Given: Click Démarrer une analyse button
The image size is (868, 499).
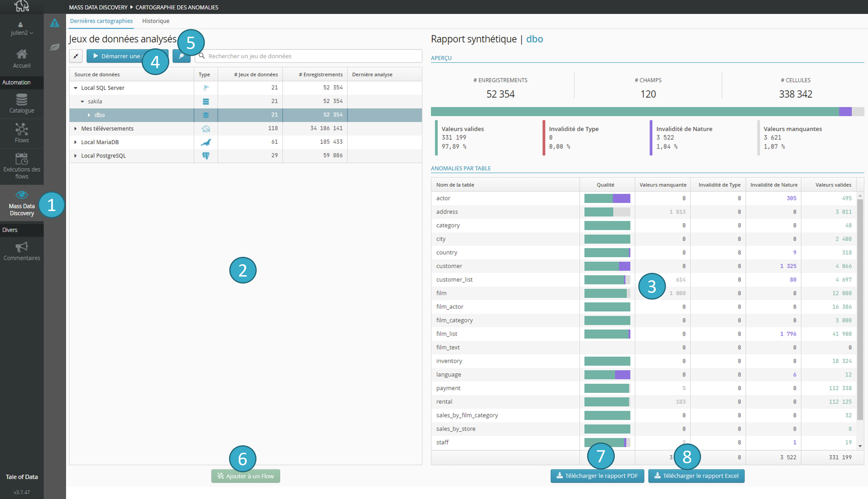Looking at the screenshot, I should (x=127, y=56).
